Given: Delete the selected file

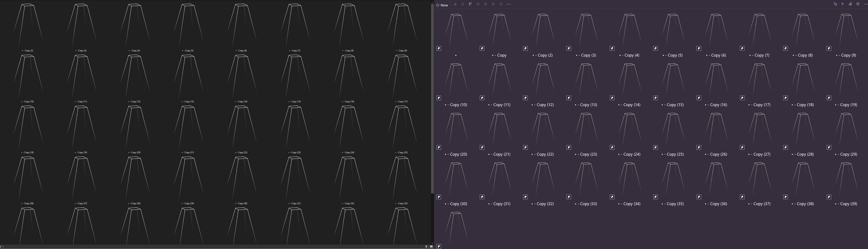Looking at the screenshot, I should pyautogui.click(x=493, y=4).
